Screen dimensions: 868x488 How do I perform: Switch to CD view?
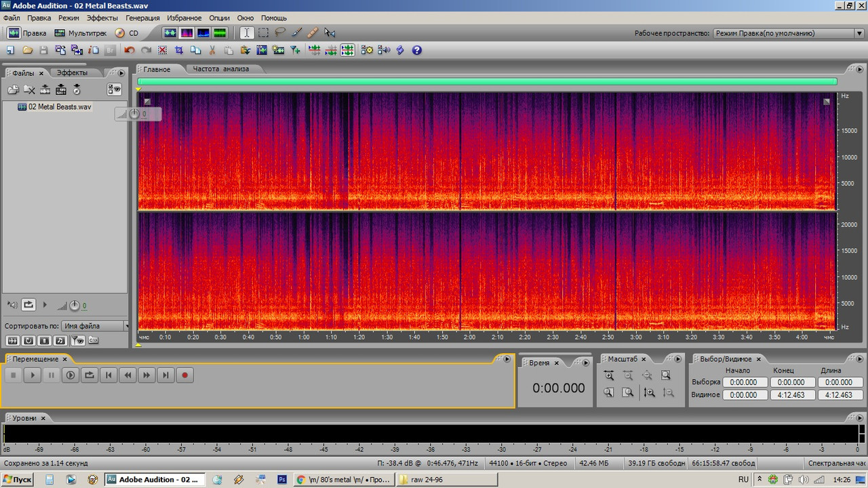click(x=127, y=33)
